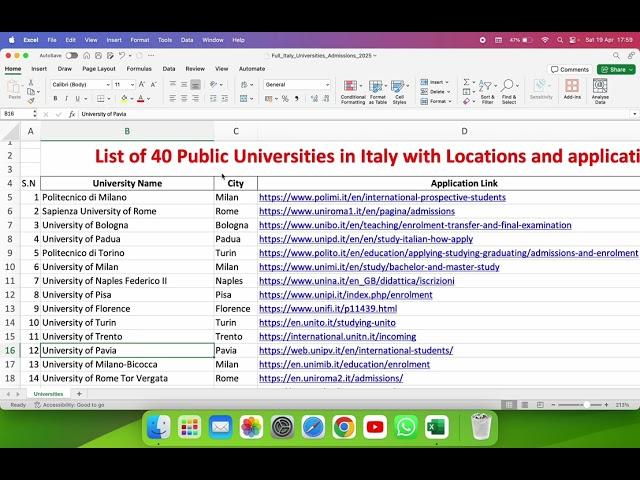Image resolution: width=640 pixels, height=480 pixels.
Task: Select Middle Align icon
Action: click(184, 84)
